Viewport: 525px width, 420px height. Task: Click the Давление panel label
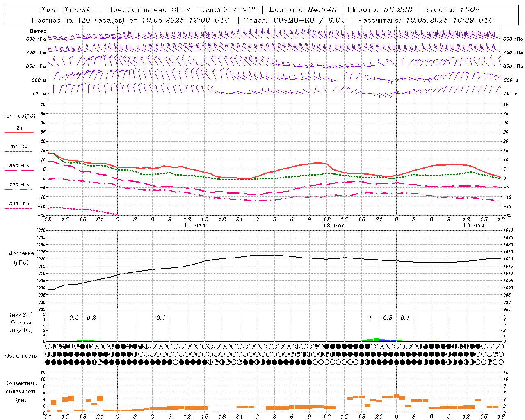click(x=21, y=253)
